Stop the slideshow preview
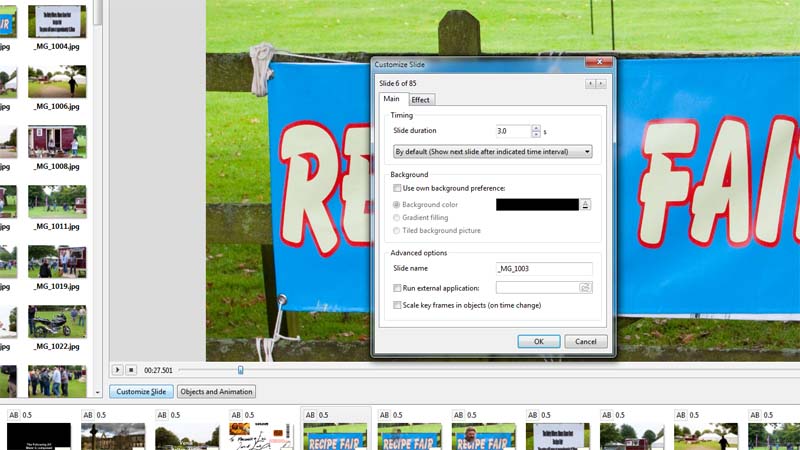800x450 pixels. (x=131, y=370)
